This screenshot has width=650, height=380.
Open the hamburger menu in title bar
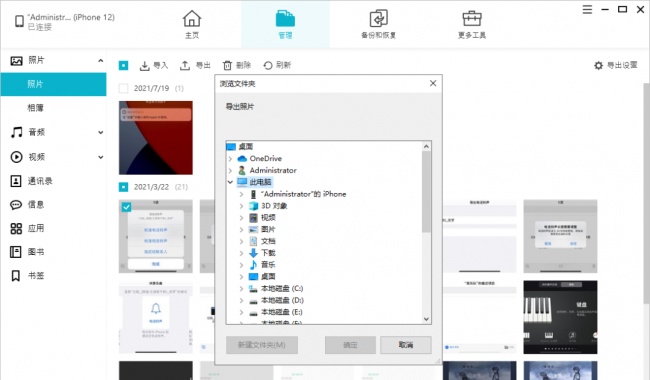tap(587, 9)
